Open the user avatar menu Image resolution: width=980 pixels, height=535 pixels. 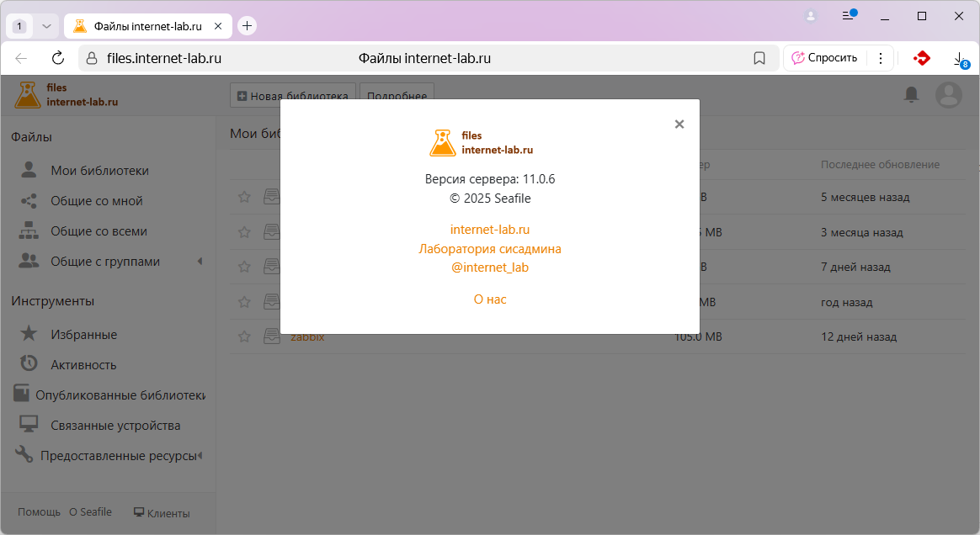point(949,95)
